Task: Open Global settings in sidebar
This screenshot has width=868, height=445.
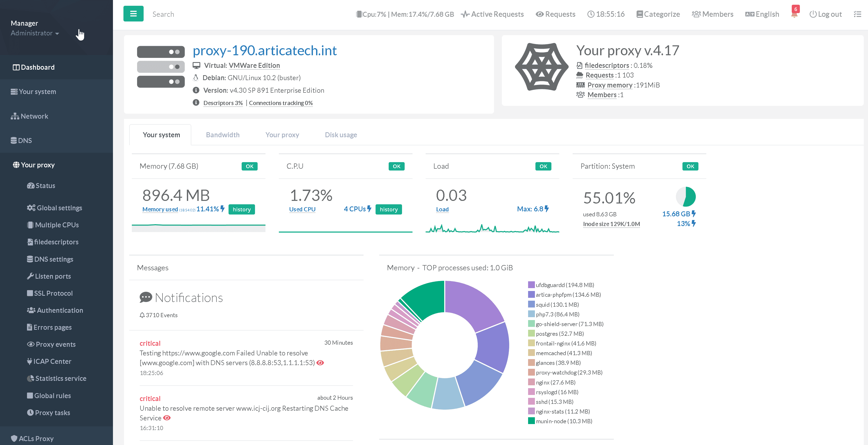Action: 59,208
